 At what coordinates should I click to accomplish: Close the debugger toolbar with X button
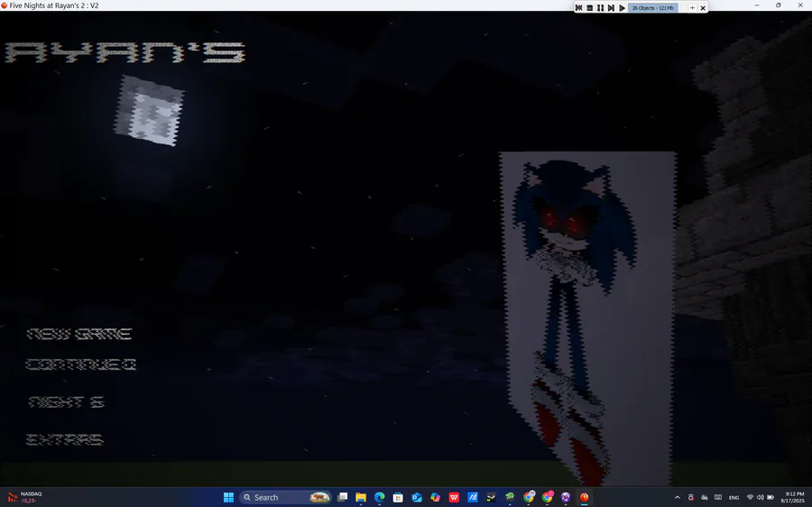[703, 8]
